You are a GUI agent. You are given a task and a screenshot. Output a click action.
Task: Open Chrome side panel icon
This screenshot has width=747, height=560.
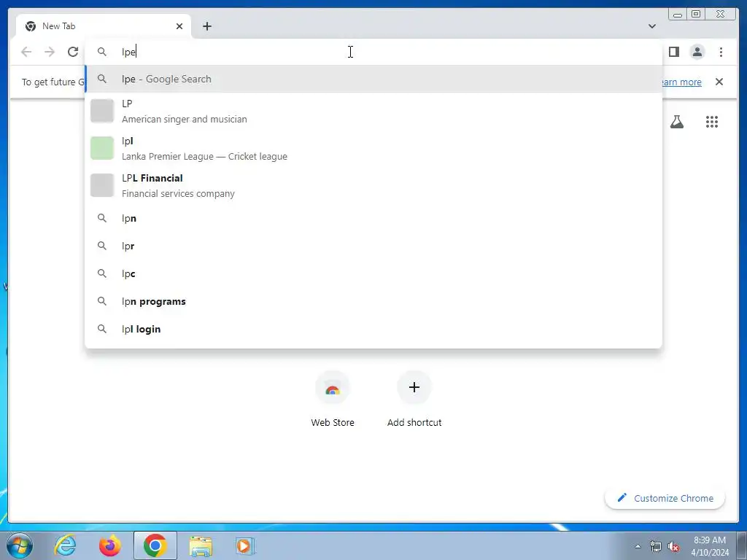pos(673,52)
